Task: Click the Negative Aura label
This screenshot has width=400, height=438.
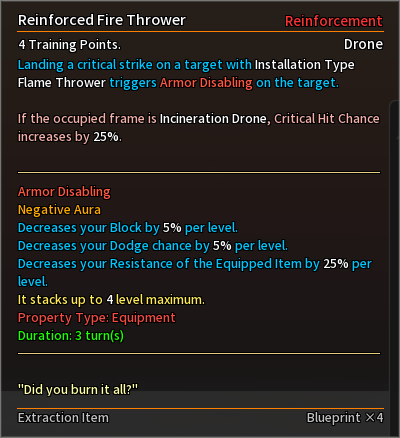Action: click(x=59, y=210)
